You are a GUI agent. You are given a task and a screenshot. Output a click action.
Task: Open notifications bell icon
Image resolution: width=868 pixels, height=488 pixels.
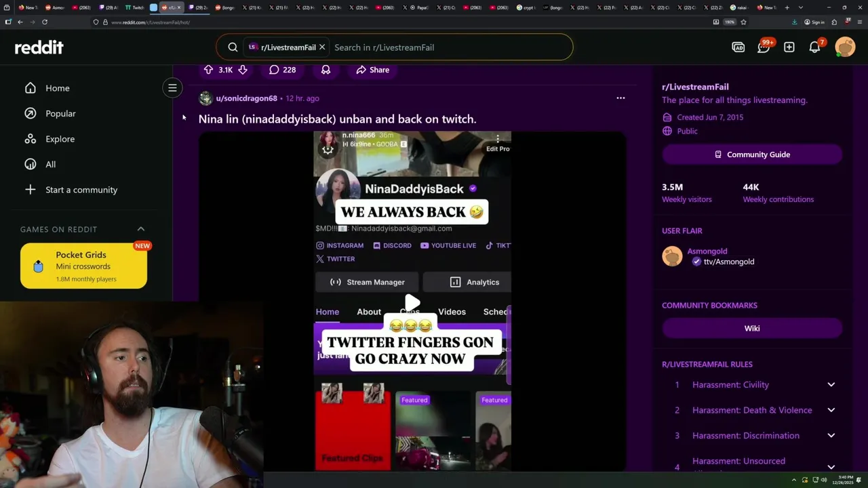pos(815,47)
